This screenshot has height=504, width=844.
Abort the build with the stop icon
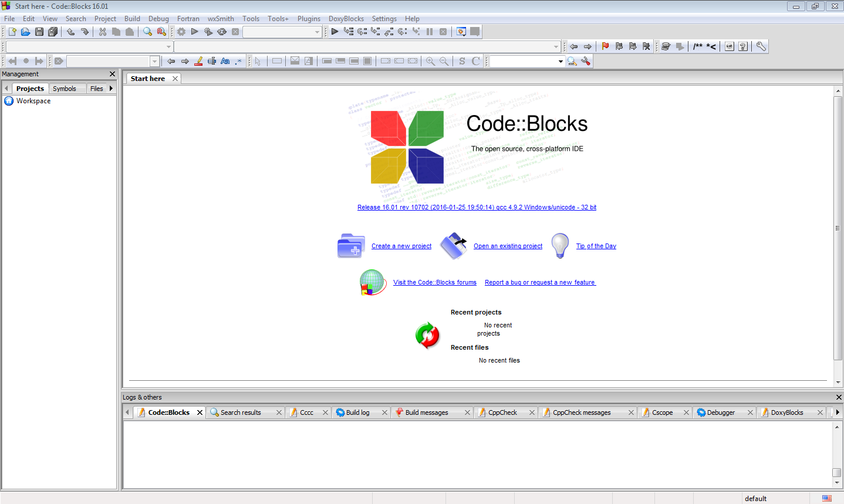click(235, 32)
